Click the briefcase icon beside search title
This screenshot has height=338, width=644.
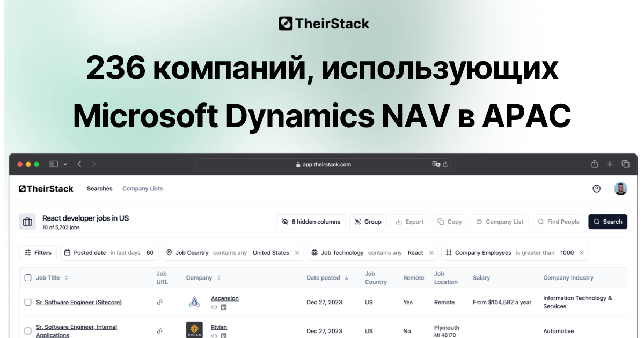(27, 222)
